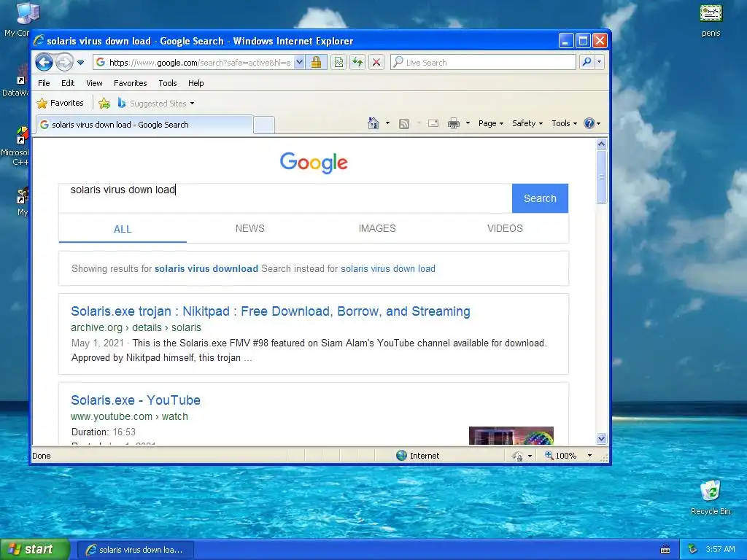Open the File menu
The width and height of the screenshot is (747, 560).
[44, 83]
